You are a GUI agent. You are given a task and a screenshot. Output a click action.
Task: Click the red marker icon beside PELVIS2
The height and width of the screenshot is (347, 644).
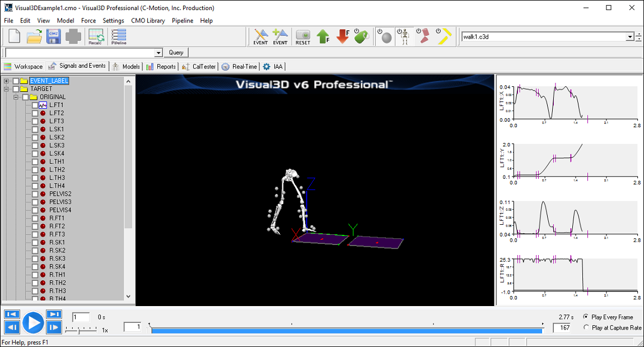43,194
